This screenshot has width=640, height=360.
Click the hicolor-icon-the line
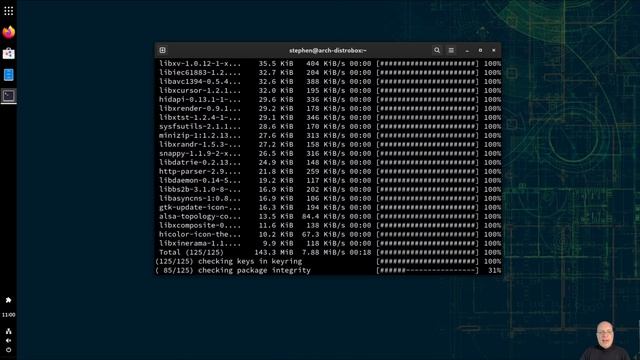[x=330, y=234]
